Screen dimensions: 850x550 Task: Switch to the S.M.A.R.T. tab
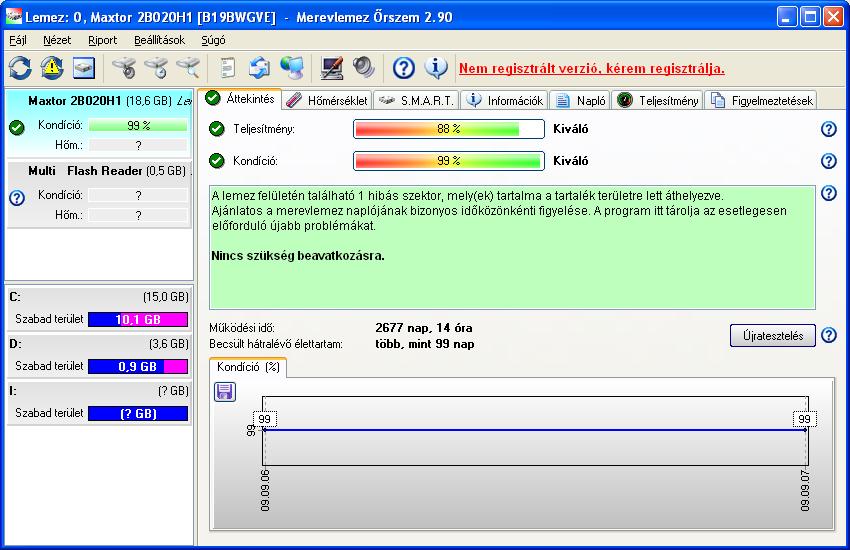(x=416, y=100)
